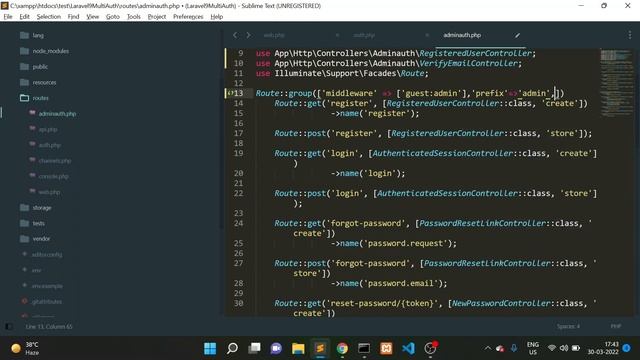
Task: Open the tab overflow options menu
Action: pyautogui.click(x=629, y=36)
